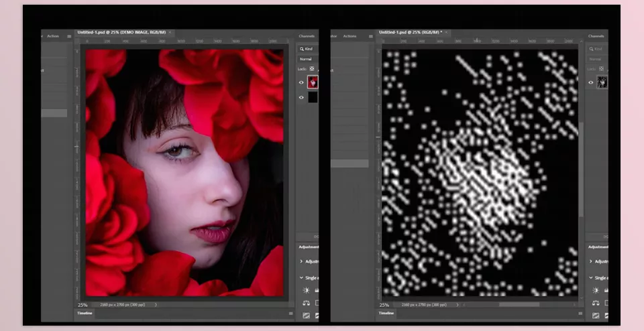644x331 pixels.
Task: Hide the rose portrait layer in left window
Action: pyautogui.click(x=301, y=82)
